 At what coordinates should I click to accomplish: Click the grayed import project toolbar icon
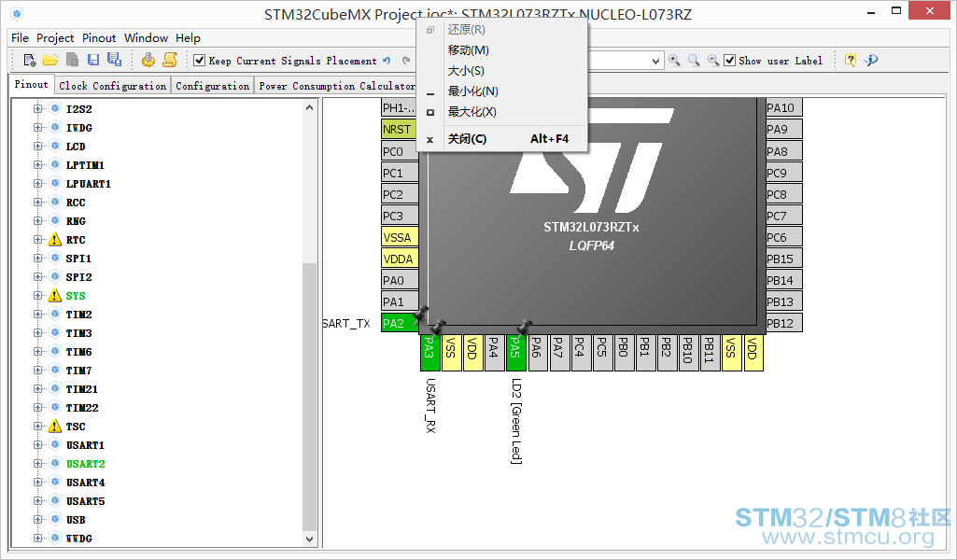(x=72, y=60)
